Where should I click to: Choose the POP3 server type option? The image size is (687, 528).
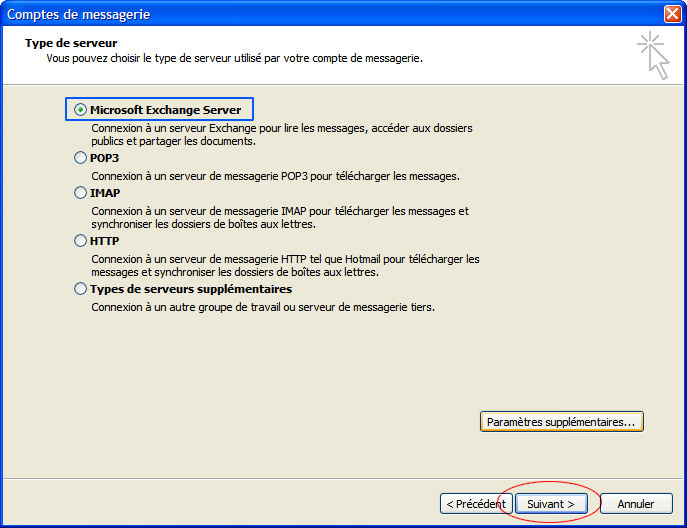tap(80, 158)
